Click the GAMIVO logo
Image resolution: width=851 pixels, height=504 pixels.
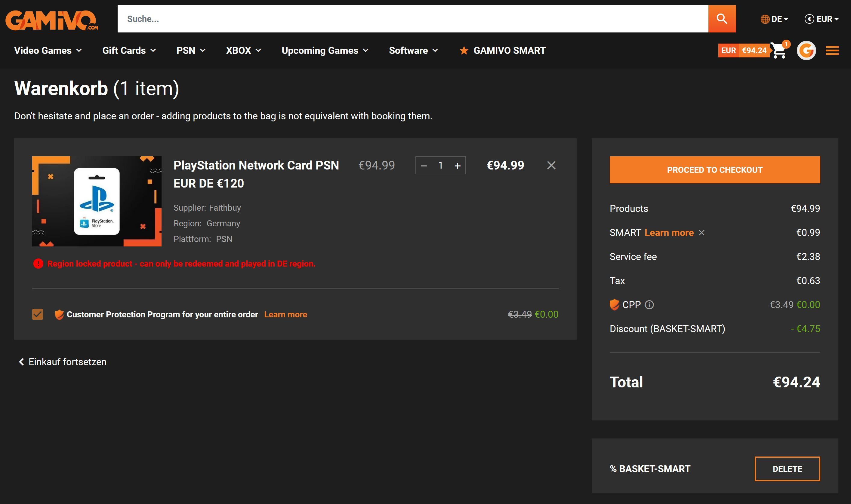coord(52,20)
